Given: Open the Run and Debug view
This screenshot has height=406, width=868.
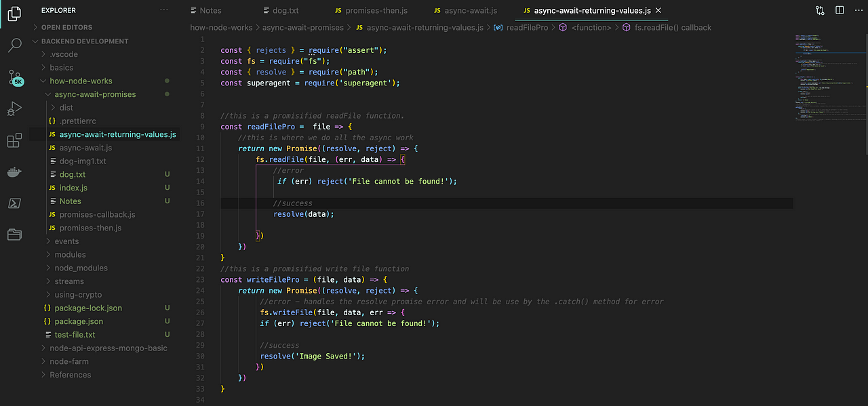Looking at the screenshot, I should (14, 109).
